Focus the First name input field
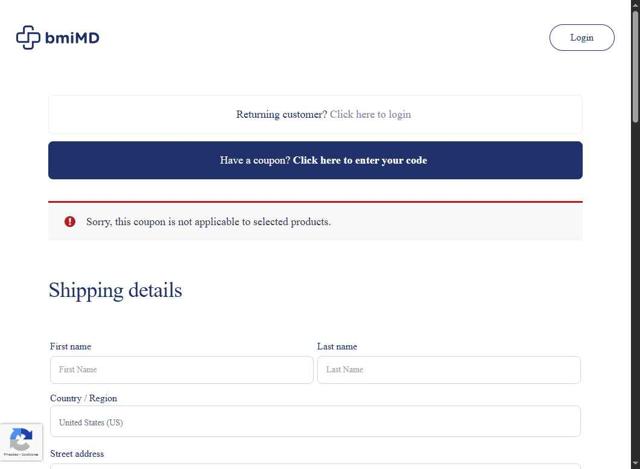 (182, 370)
